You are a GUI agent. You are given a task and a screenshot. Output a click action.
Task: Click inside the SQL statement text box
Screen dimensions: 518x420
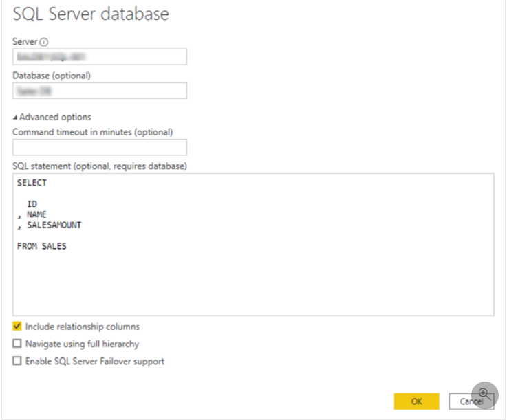tap(253, 244)
